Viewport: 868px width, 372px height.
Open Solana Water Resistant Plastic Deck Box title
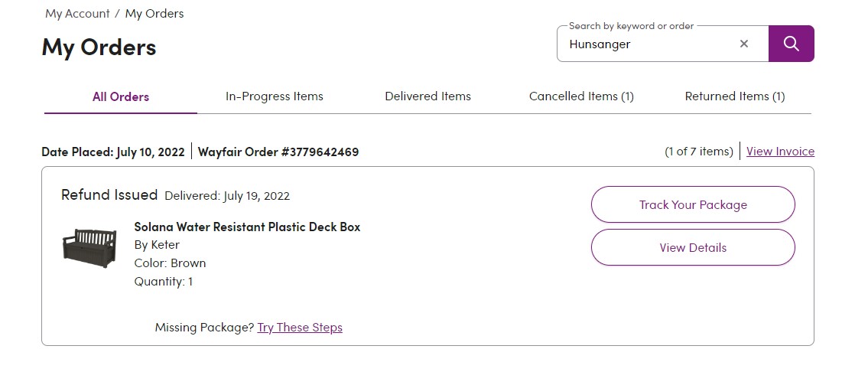pos(247,227)
